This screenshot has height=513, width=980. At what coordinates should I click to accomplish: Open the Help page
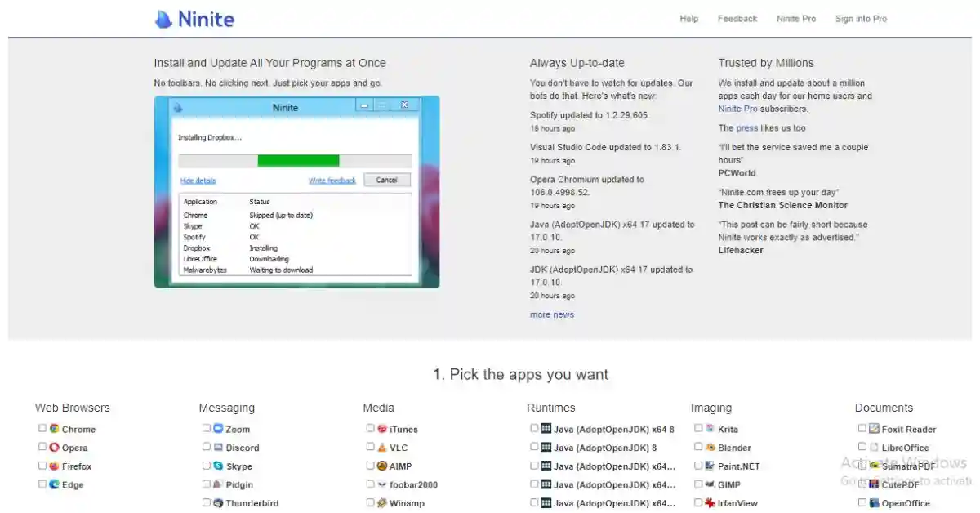[689, 19]
